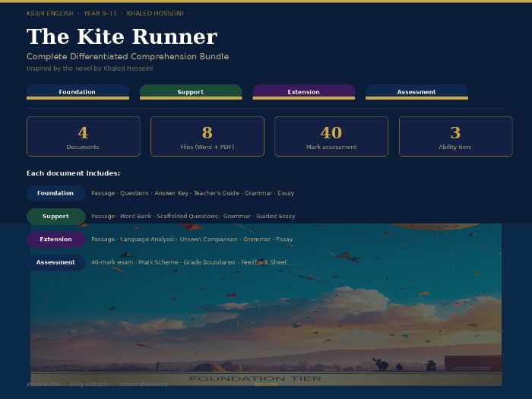
Task: Click 'Each document includes:' heading
Action: 73,173
